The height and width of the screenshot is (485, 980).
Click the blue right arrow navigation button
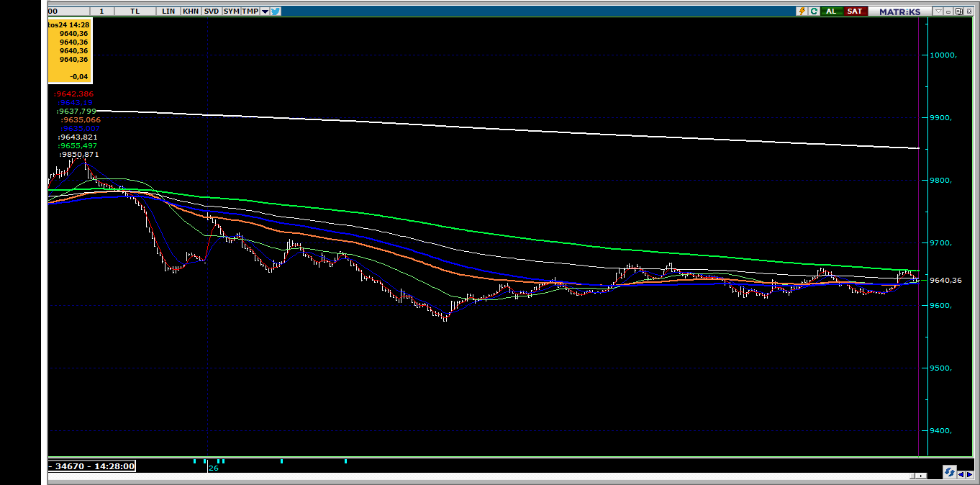click(969, 474)
